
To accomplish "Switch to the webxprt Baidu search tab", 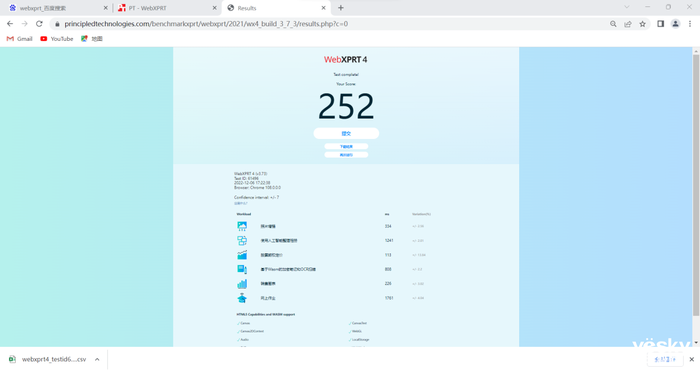I will click(x=58, y=8).
